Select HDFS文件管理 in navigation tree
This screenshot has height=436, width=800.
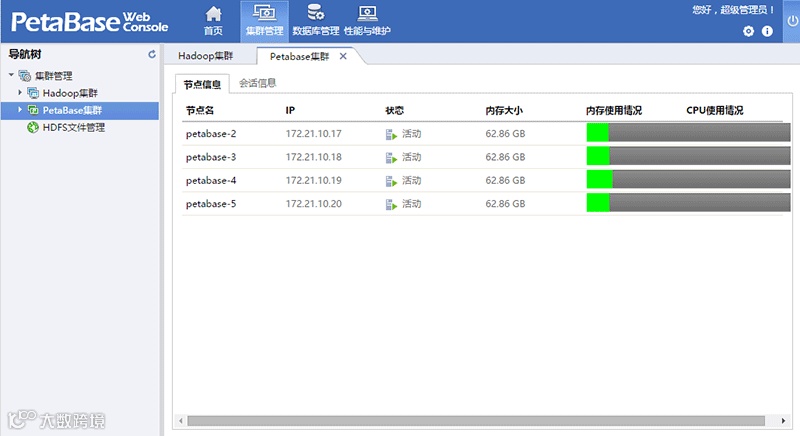(73, 127)
